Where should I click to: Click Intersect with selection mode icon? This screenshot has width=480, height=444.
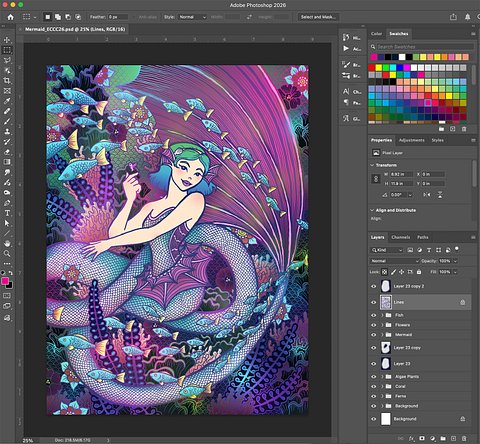click(78, 17)
